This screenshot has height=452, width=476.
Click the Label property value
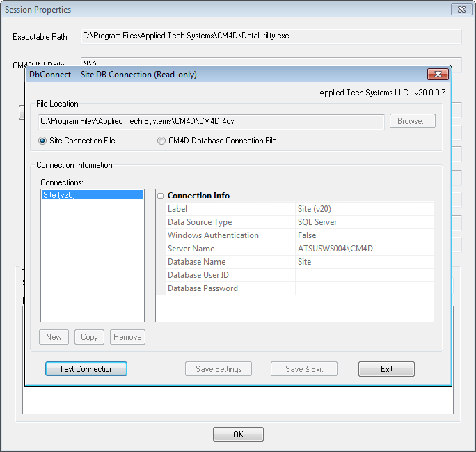pyautogui.click(x=363, y=209)
